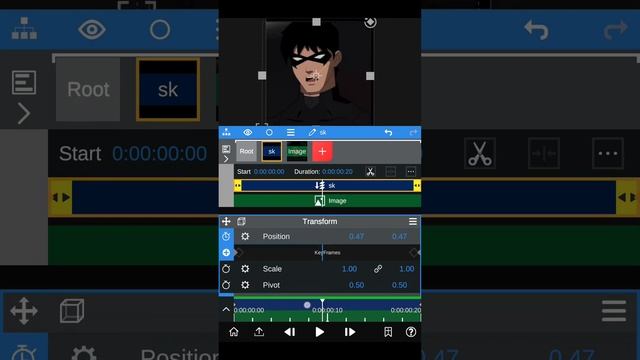
Task: Open the layer list panel icon
Action: (226, 149)
